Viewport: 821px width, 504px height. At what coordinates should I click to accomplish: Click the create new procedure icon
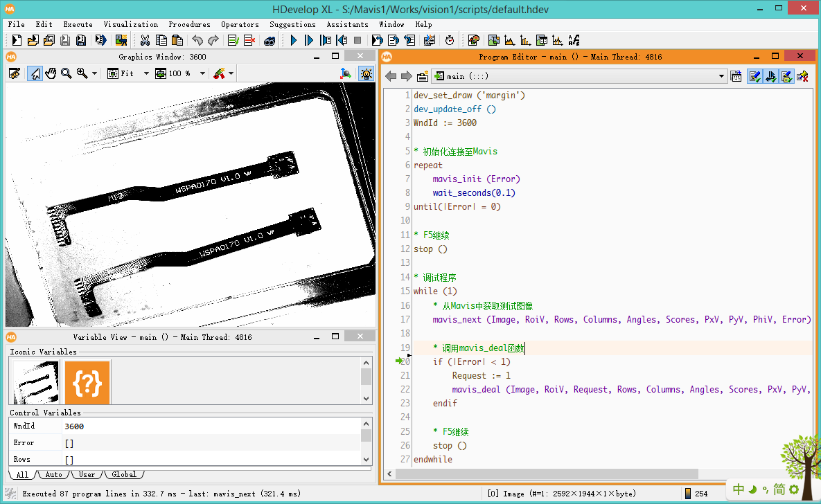(423, 76)
